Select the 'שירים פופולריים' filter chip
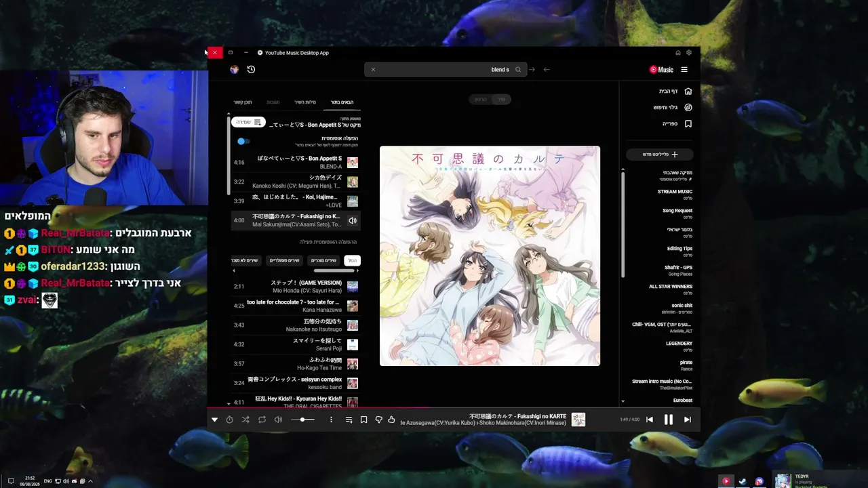This screenshot has height=488, width=868. (x=285, y=260)
